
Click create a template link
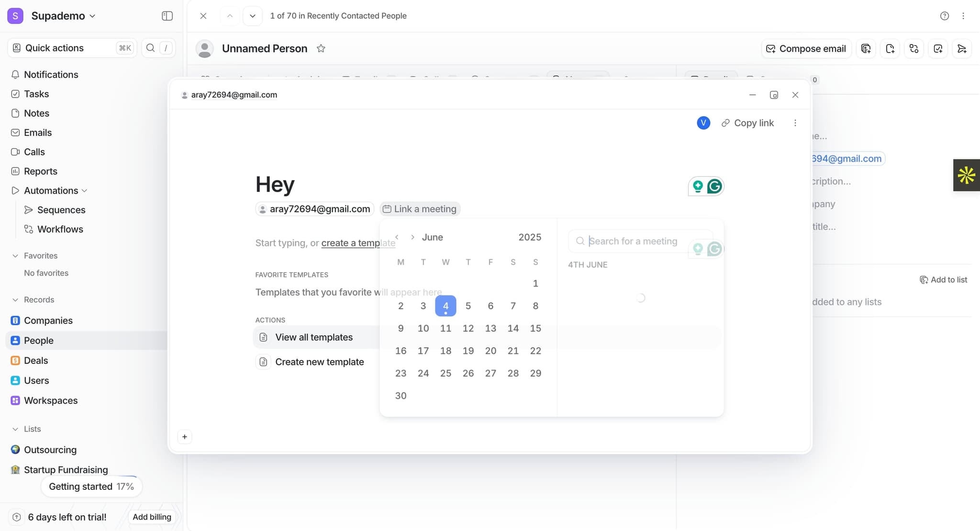pos(358,243)
